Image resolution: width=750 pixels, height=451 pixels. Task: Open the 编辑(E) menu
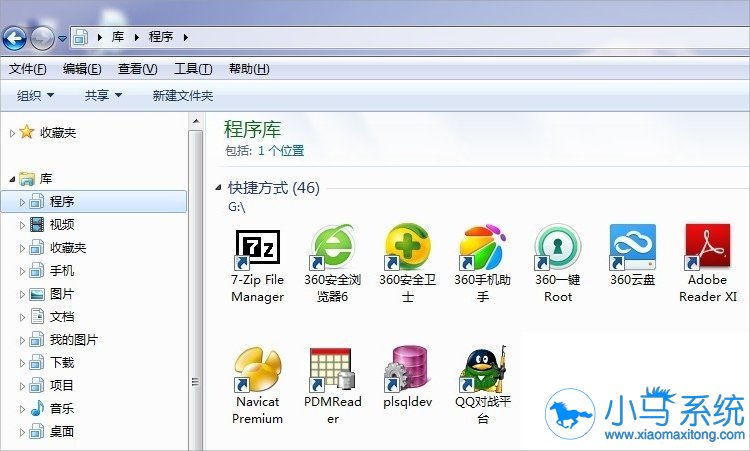click(x=82, y=69)
